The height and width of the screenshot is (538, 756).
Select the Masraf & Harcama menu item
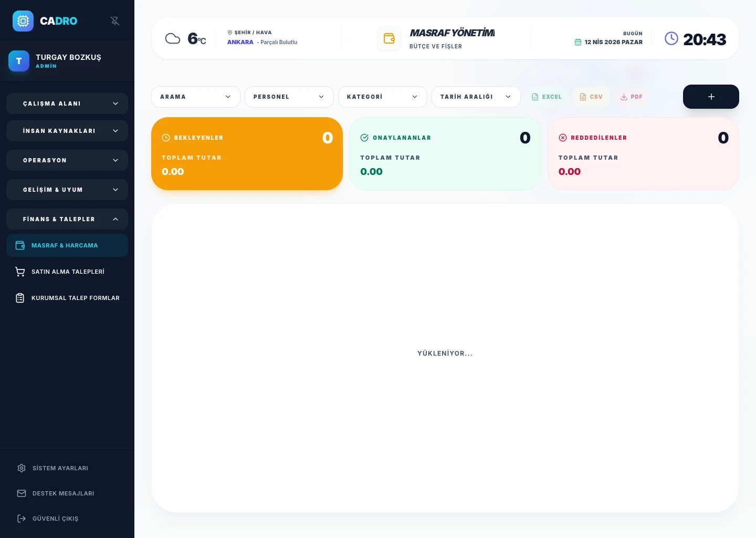[x=67, y=245]
